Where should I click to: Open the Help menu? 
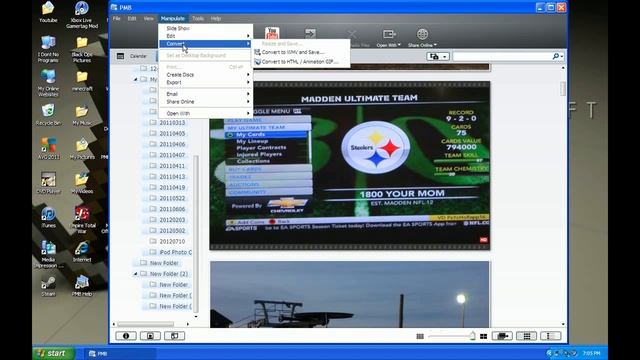pyautogui.click(x=216, y=18)
